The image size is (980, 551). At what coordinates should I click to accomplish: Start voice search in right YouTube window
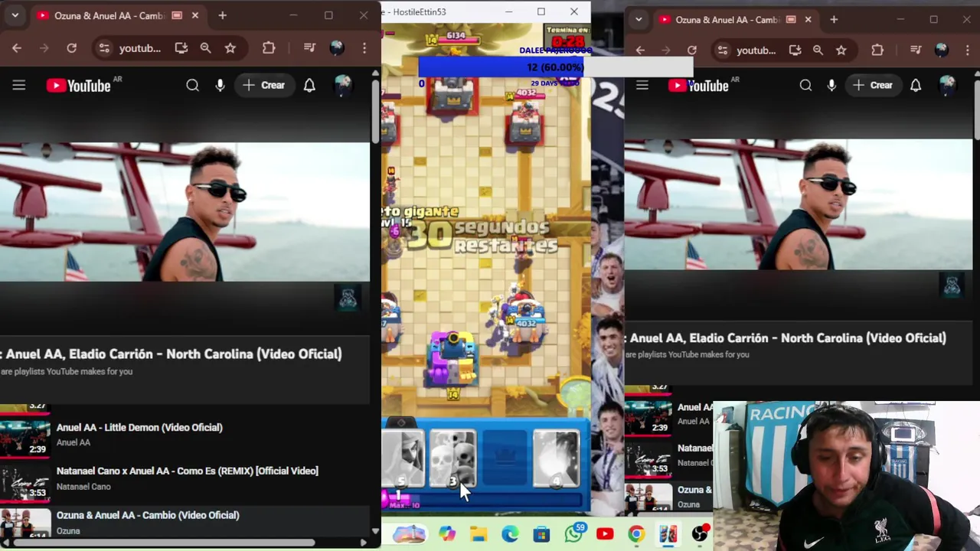coord(831,86)
